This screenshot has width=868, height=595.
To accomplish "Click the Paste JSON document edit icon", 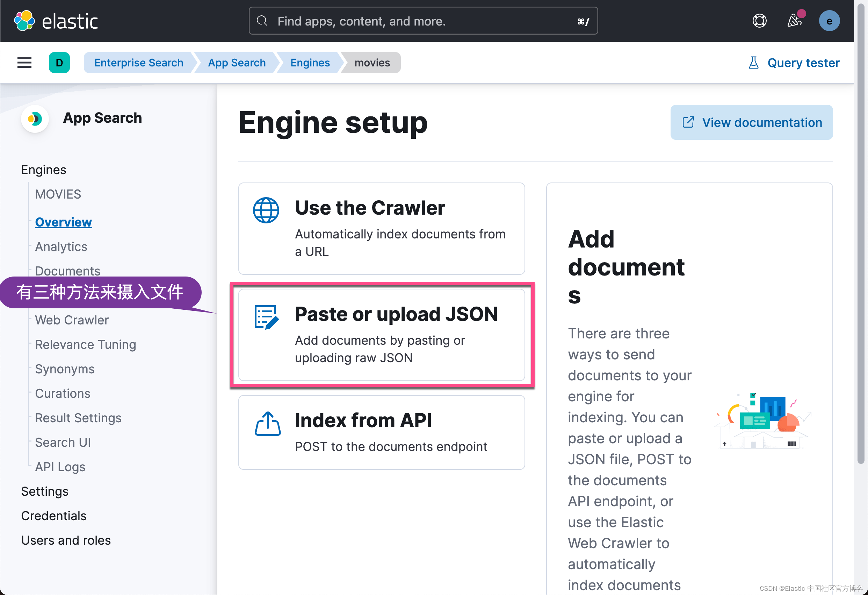I will coord(267,317).
